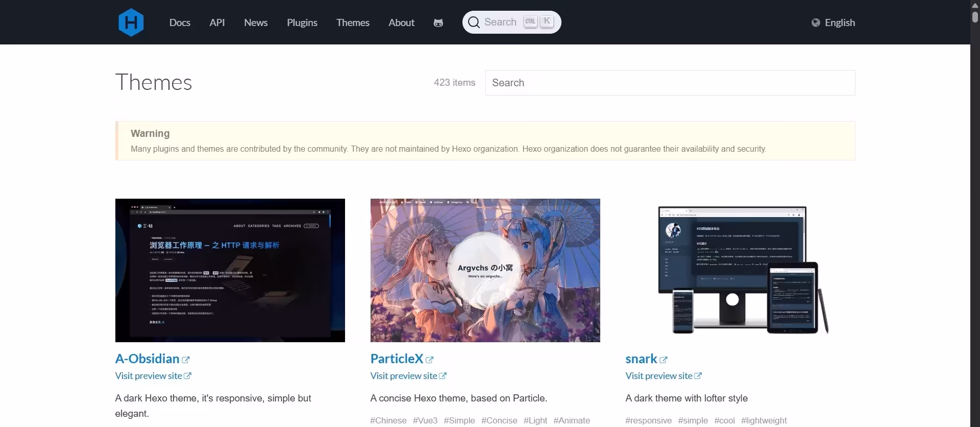980x427 pixels.
Task: Click external-link icon beside ParticleX title
Action: [x=430, y=360]
